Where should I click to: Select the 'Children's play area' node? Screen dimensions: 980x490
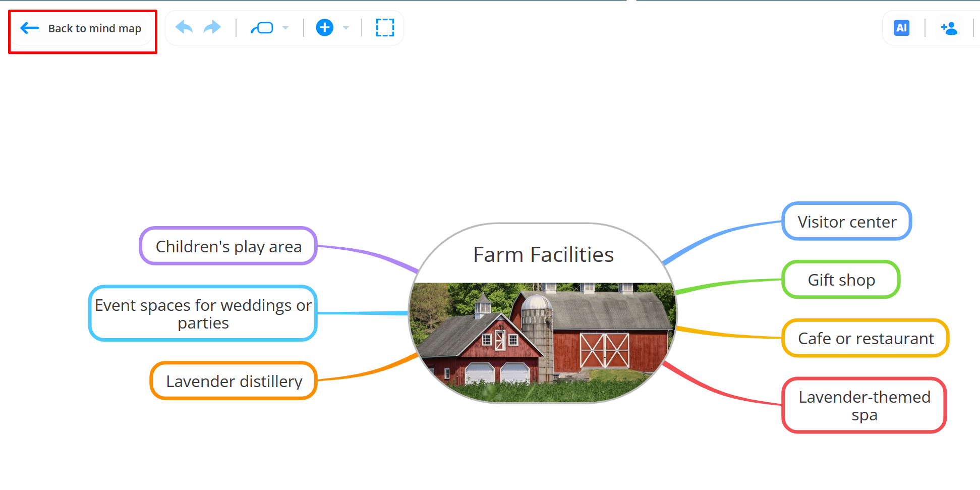point(228,246)
